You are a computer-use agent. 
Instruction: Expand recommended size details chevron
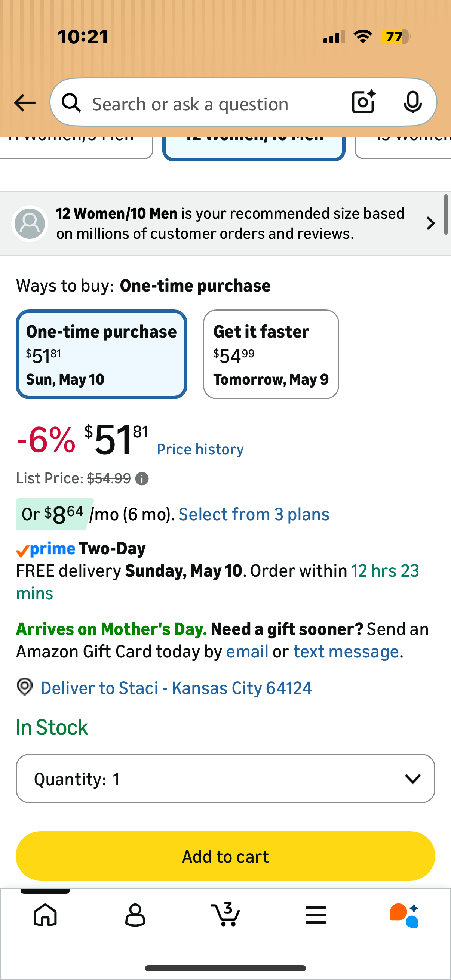(x=430, y=223)
